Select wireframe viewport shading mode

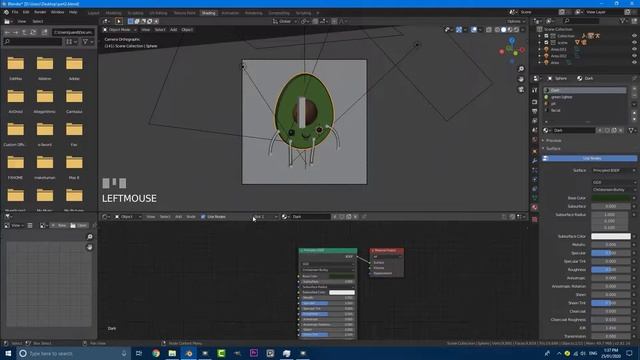pyautogui.click(x=497, y=30)
